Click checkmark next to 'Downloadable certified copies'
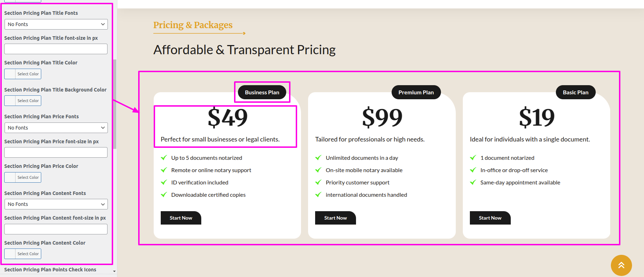 [164, 195]
